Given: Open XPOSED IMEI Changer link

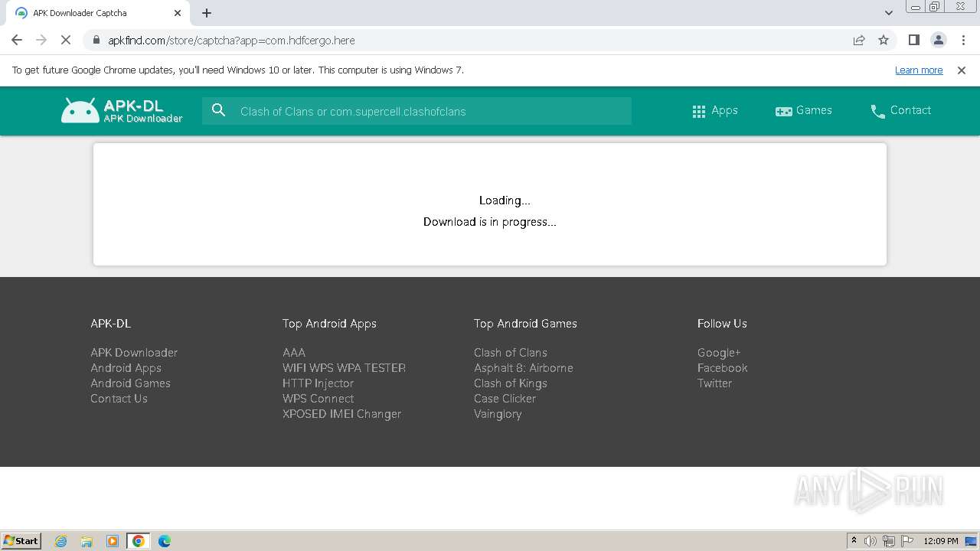Looking at the screenshot, I should [x=341, y=414].
